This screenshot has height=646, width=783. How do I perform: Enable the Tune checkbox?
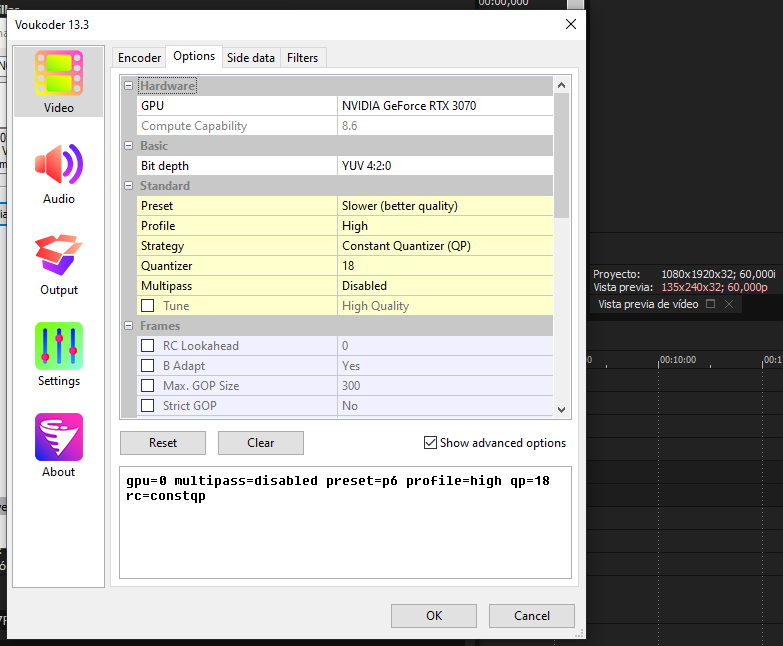148,306
